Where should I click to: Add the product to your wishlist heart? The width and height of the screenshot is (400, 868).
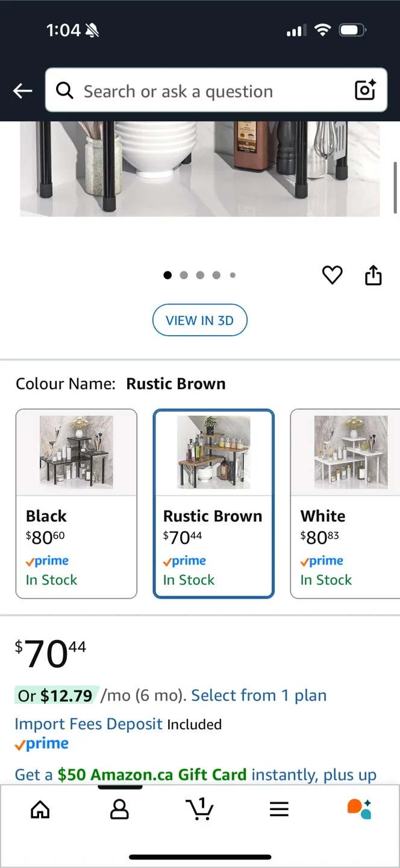(x=332, y=275)
